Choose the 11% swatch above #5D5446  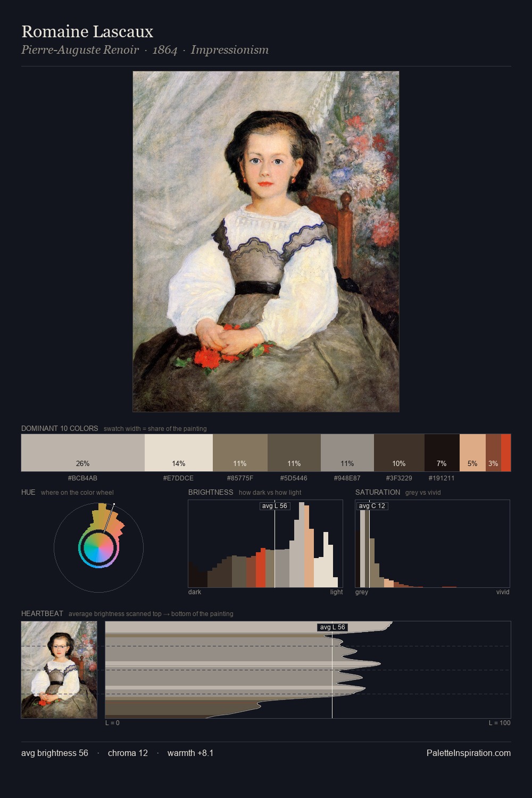[x=294, y=452]
